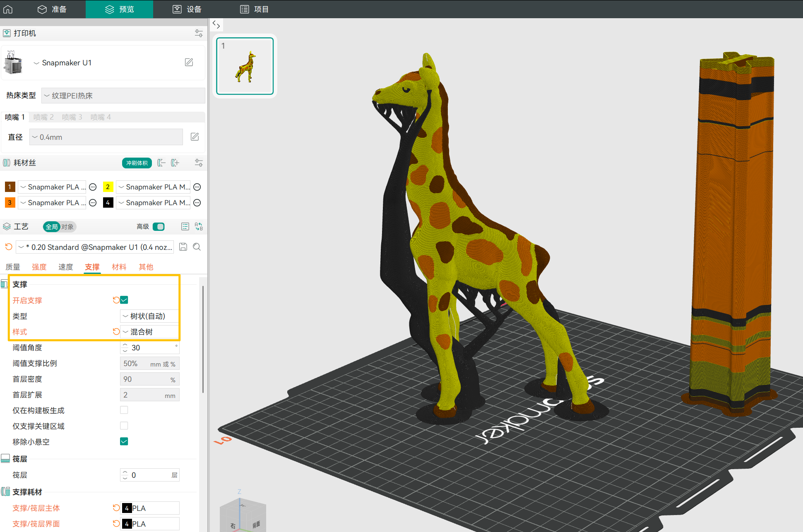Enable 仅在构建板生成 checkbox
Screen dimensions: 803x532
(x=124, y=410)
